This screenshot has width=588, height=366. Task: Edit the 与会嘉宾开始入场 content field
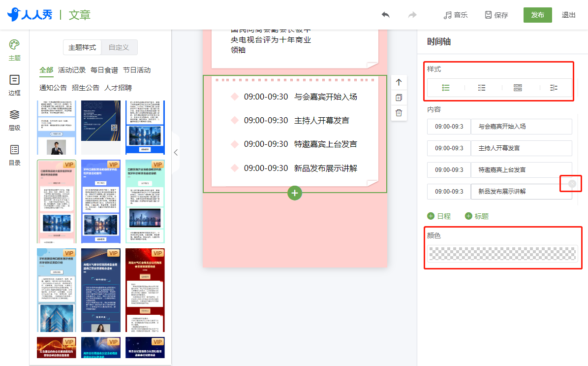(x=521, y=127)
